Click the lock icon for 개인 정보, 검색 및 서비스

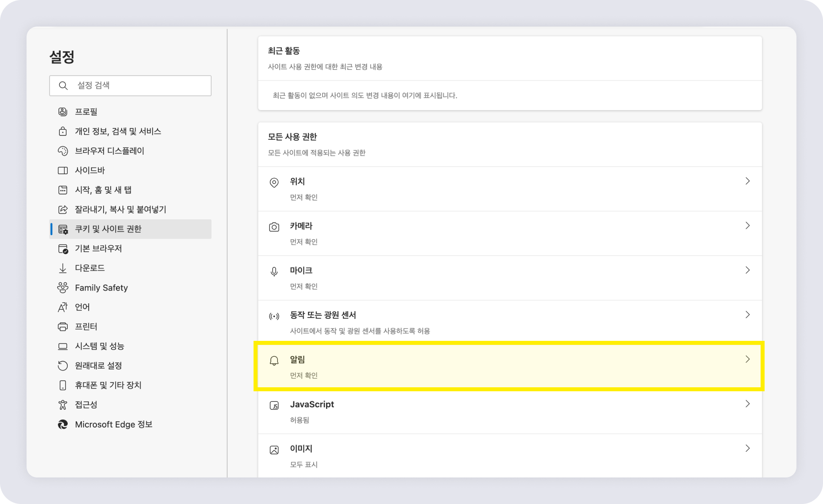[x=63, y=131]
